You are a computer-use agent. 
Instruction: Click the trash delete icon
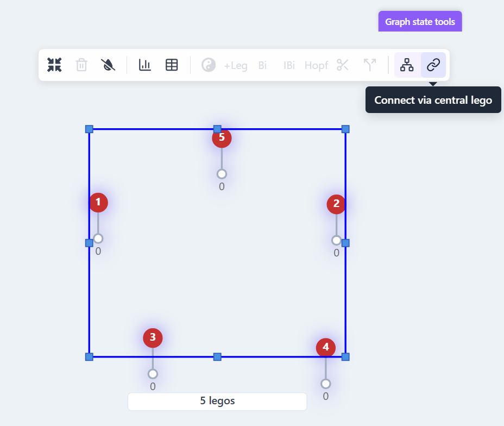coord(81,65)
